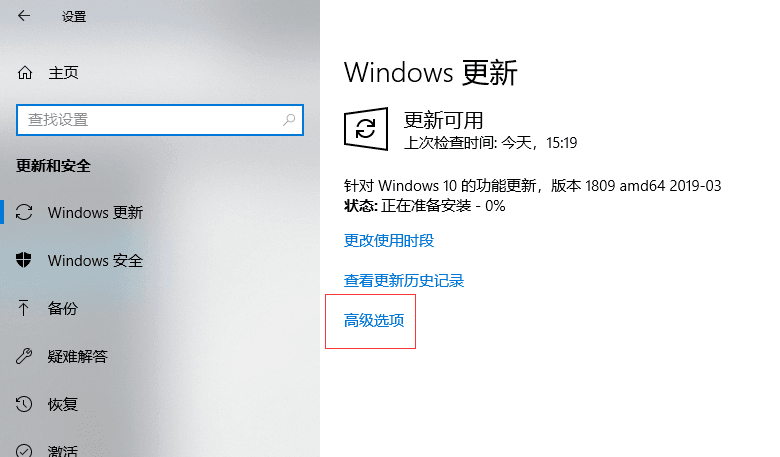This screenshot has height=457, width=780.
Task: Open the 高级选项 link
Action: tap(374, 320)
